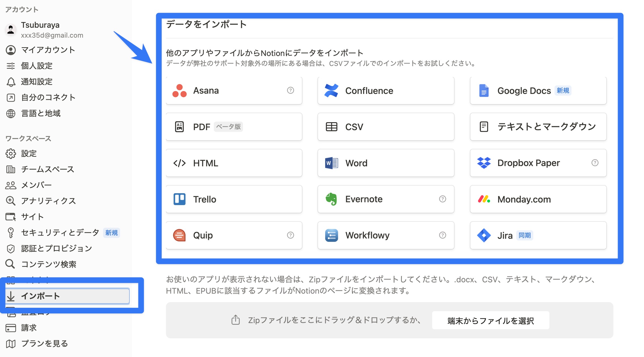
Task: Click the HTML code brackets icon
Action: pos(179,163)
